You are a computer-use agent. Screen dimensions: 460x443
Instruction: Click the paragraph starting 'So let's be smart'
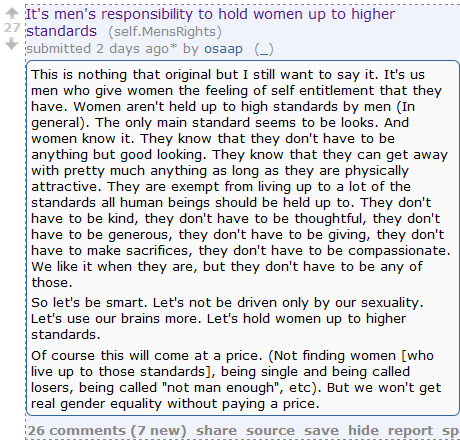(x=227, y=318)
